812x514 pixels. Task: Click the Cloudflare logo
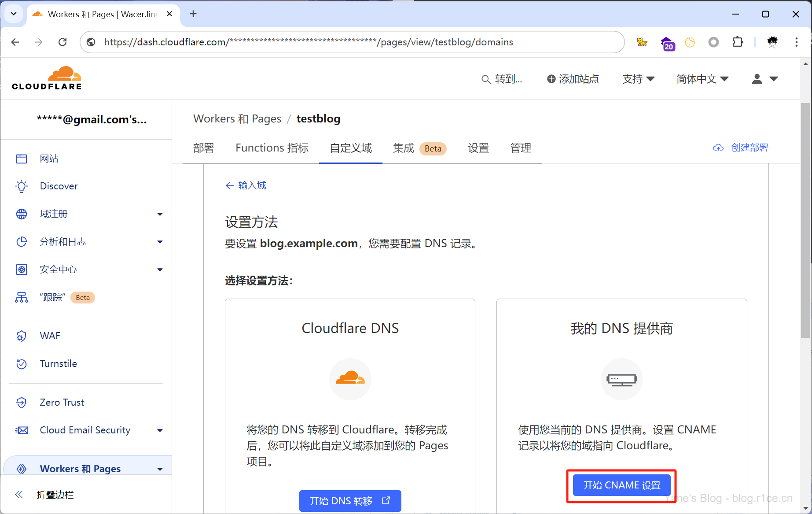pos(47,78)
